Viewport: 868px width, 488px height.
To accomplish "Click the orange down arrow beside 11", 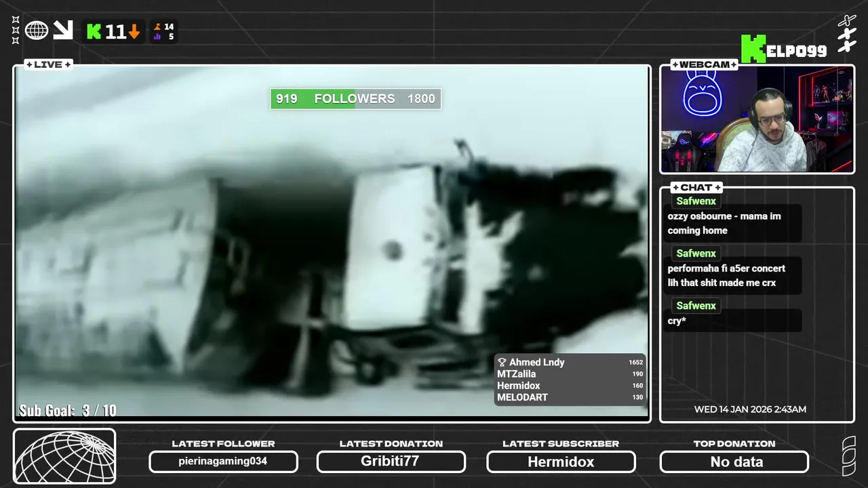I will pyautogui.click(x=134, y=32).
